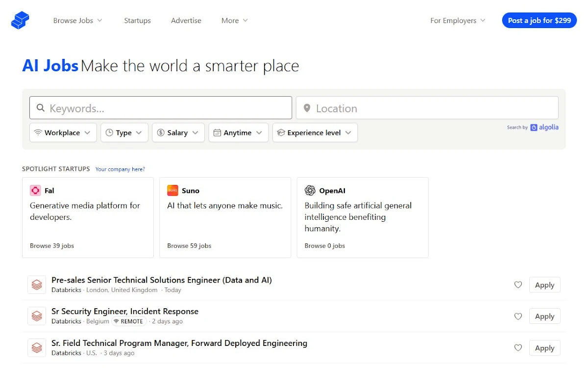
Task: Open Pre-sales Senior Technical Solutions Engineer job title
Action: click(x=162, y=280)
